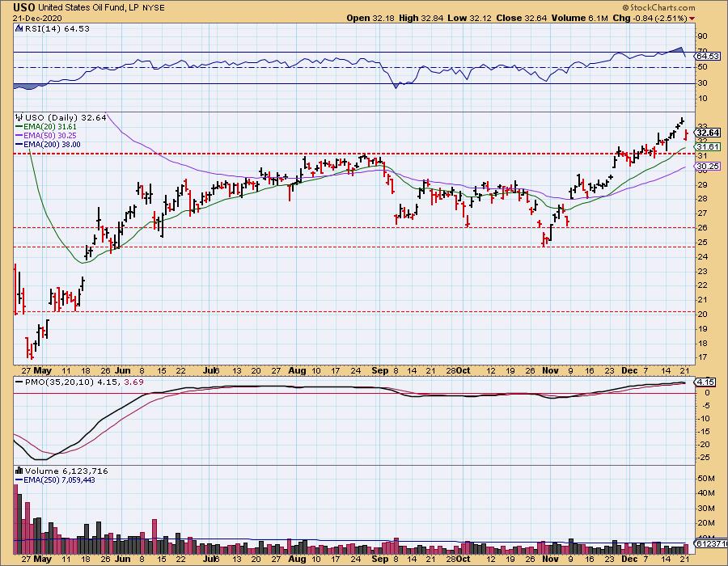The image size is (728, 566).
Task: Click the date '21-Dec-2020'
Action: [37, 18]
